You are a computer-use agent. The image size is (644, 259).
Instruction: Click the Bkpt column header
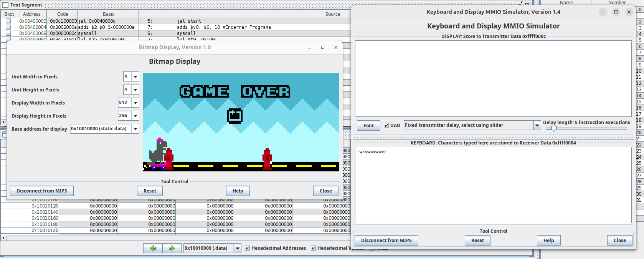pyautogui.click(x=9, y=14)
